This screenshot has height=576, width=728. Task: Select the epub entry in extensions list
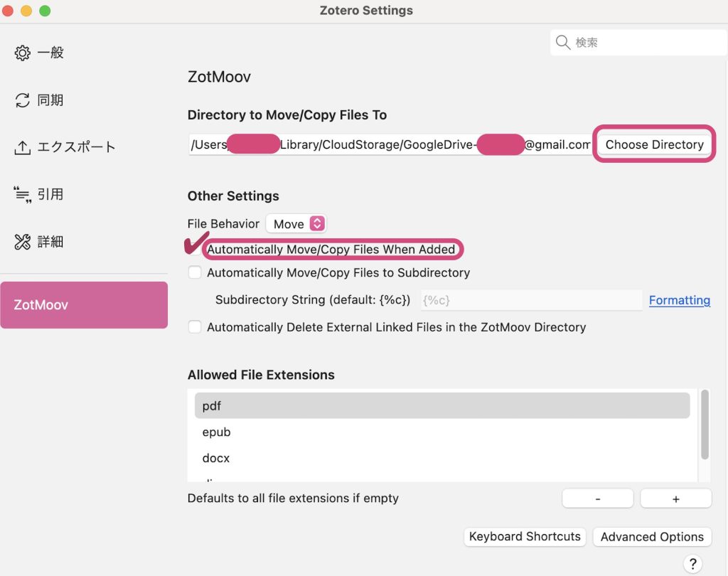pos(216,432)
